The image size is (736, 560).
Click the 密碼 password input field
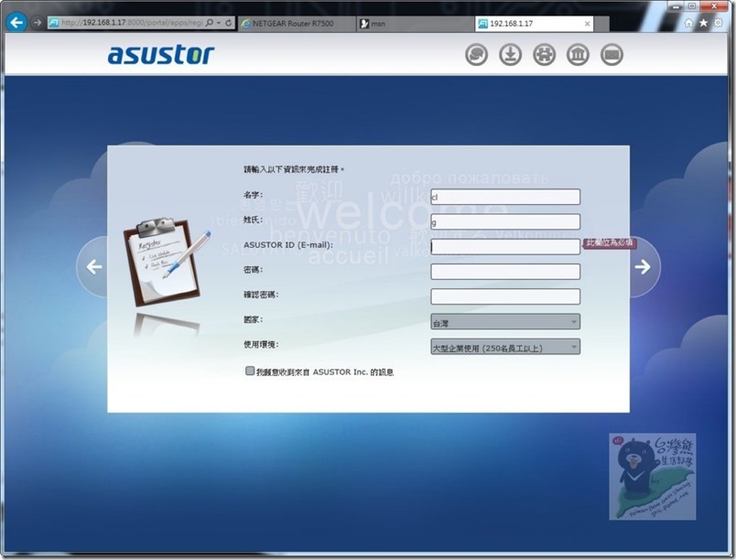(505, 272)
